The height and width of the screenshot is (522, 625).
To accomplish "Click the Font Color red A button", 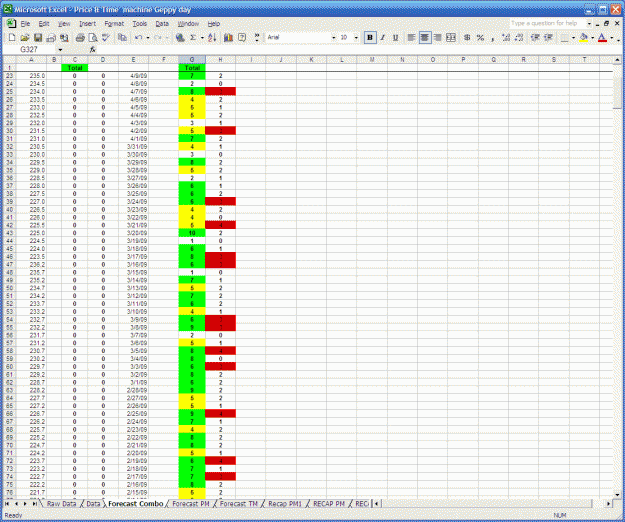I will 603,37.
